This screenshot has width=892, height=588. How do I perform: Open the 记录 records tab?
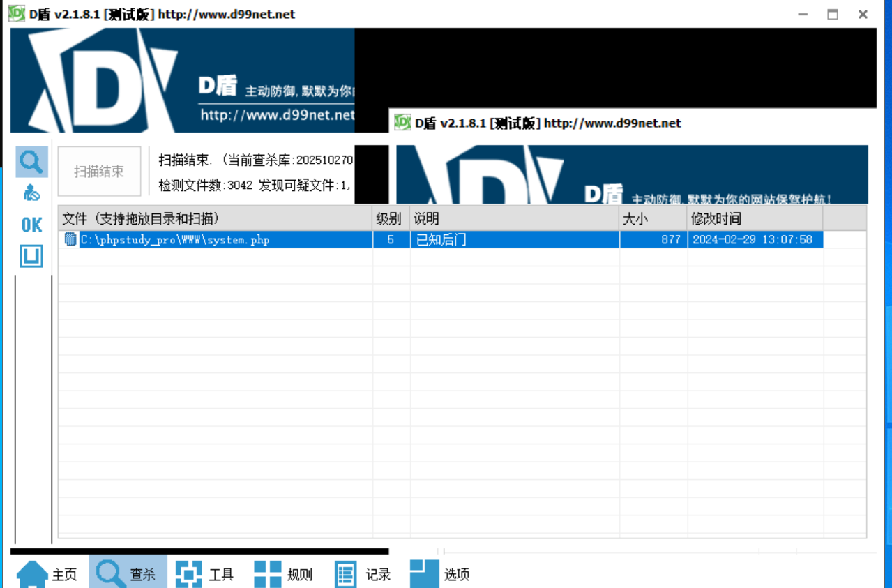pyautogui.click(x=363, y=574)
